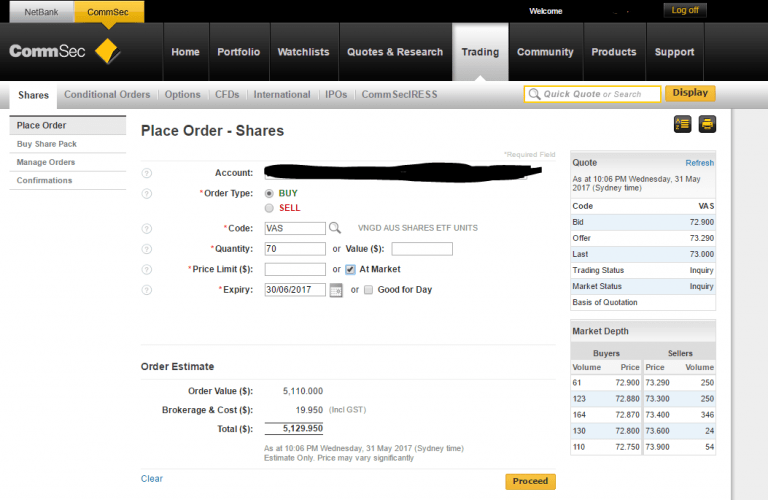Click the Proceed button
The image size is (768, 500).
pos(530,481)
